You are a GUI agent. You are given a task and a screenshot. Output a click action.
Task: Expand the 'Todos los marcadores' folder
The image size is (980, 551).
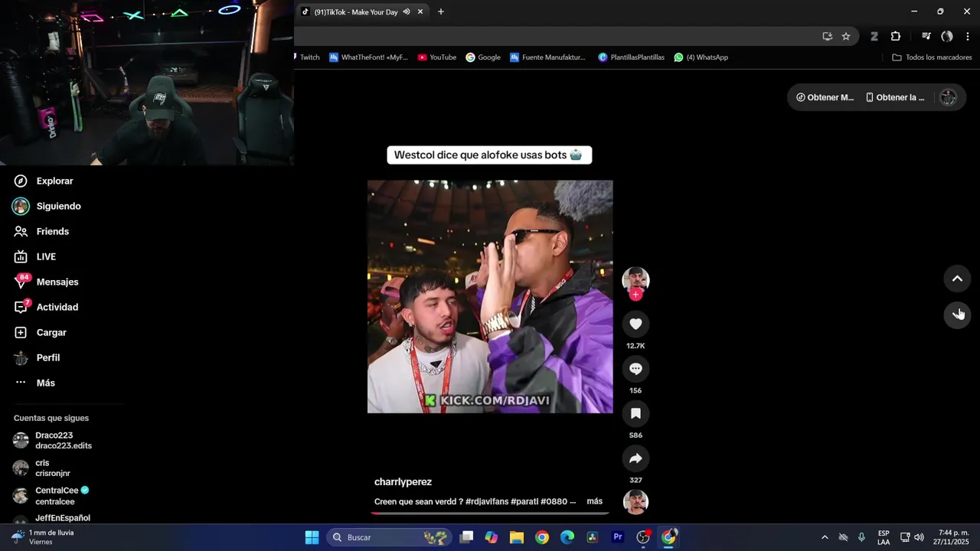[x=932, y=57]
